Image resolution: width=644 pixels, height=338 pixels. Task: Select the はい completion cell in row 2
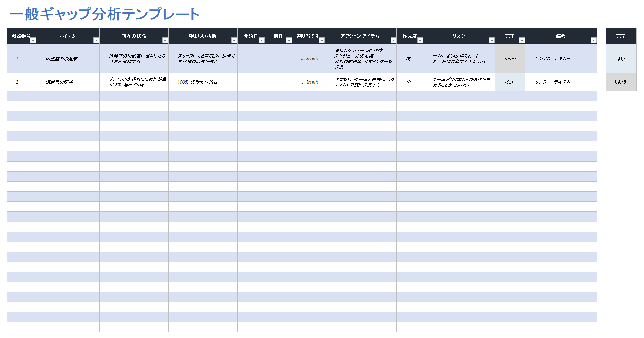[x=510, y=82]
